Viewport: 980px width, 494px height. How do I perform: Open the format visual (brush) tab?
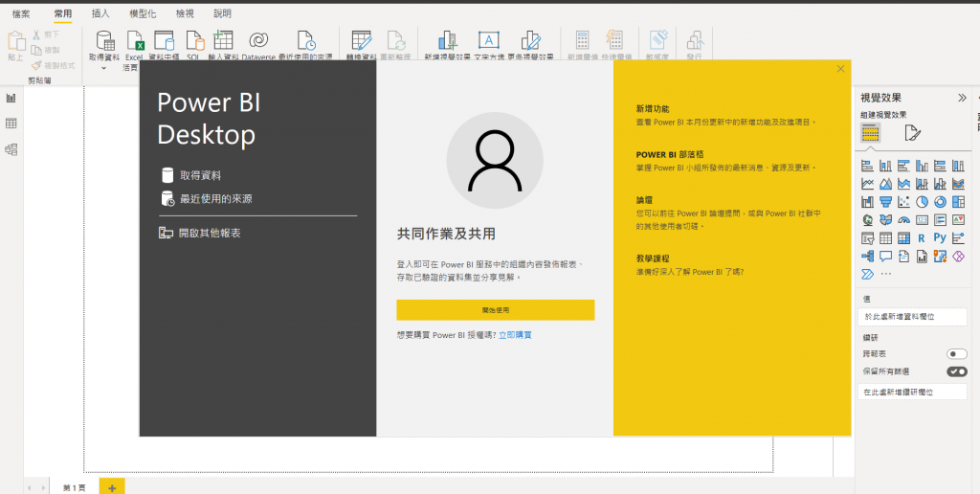pos(912,133)
